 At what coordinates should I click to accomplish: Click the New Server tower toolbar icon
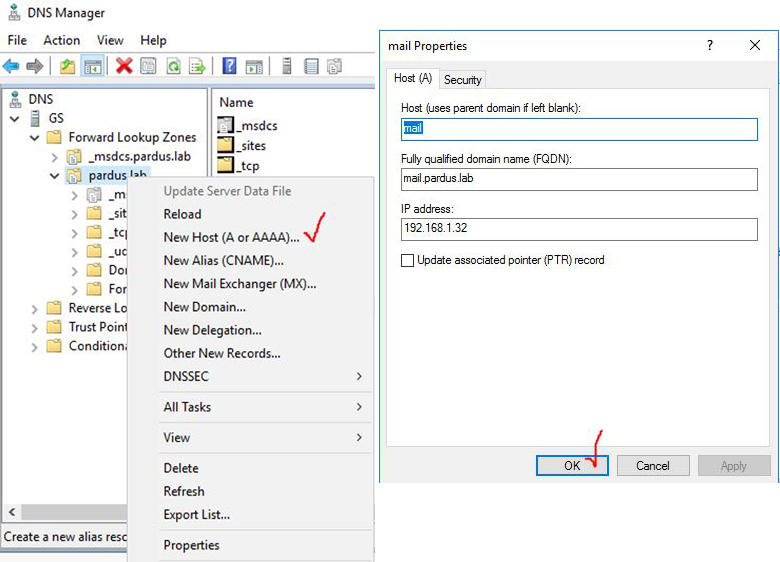coord(287,66)
